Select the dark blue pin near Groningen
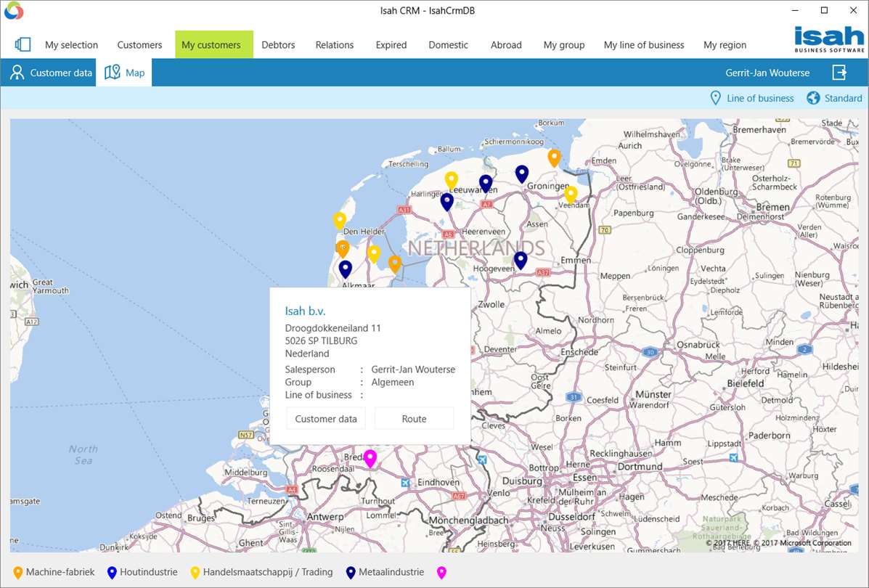 tap(521, 173)
